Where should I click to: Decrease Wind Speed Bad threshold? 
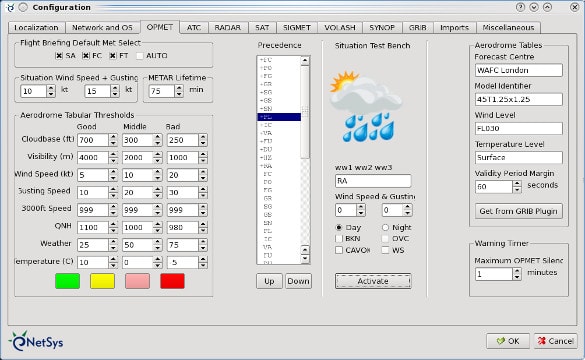(203, 178)
